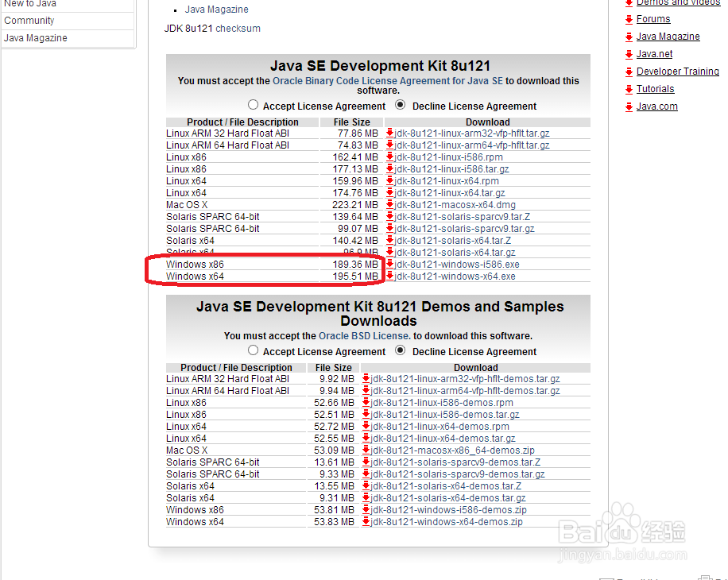Click red arrow icon next to Forums
This screenshot has width=728, height=580.
[x=629, y=20]
